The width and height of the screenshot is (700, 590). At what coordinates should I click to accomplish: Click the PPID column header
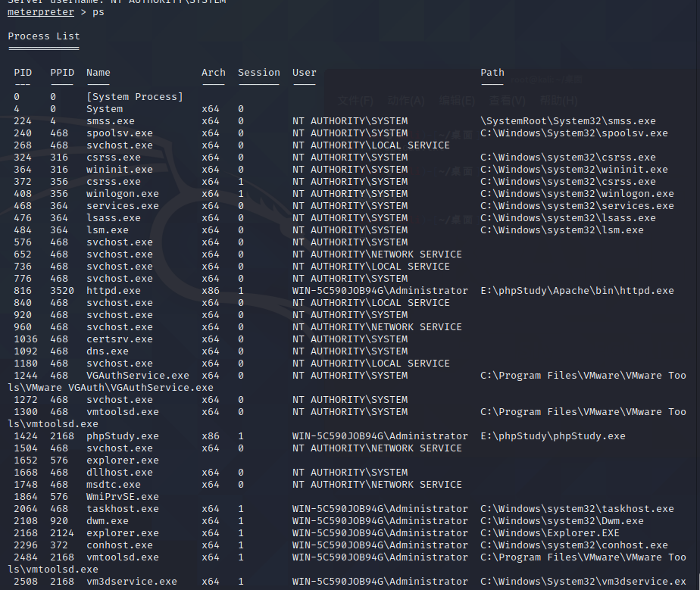click(61, 72)
